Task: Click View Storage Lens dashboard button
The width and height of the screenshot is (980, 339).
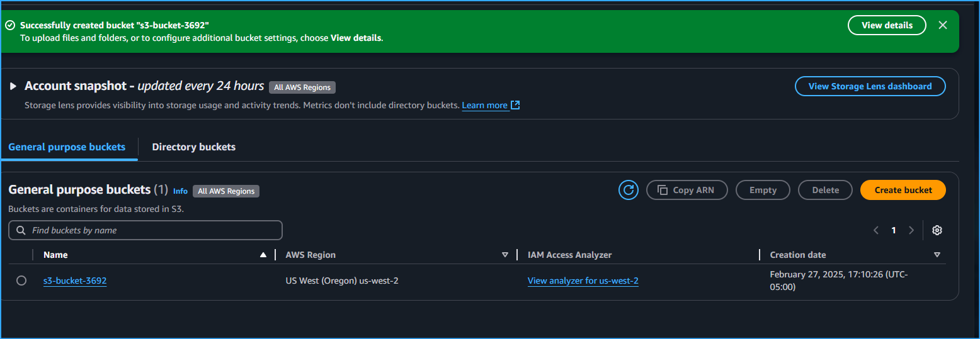Action: tap(870, 86)
